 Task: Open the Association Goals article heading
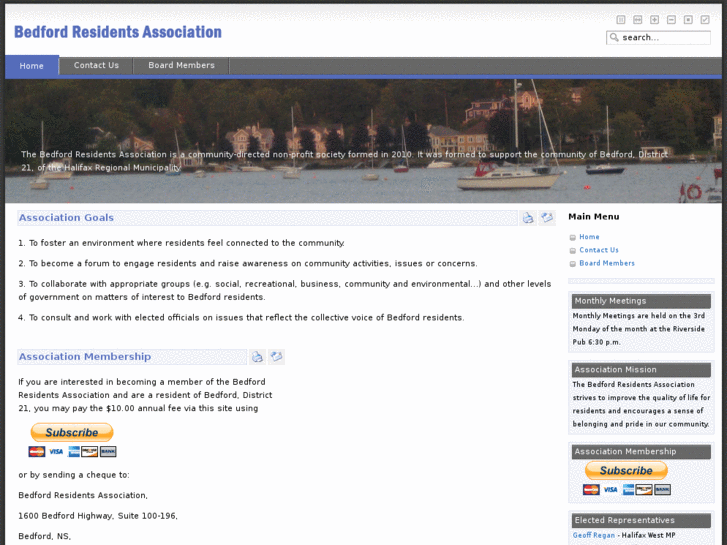66,218
